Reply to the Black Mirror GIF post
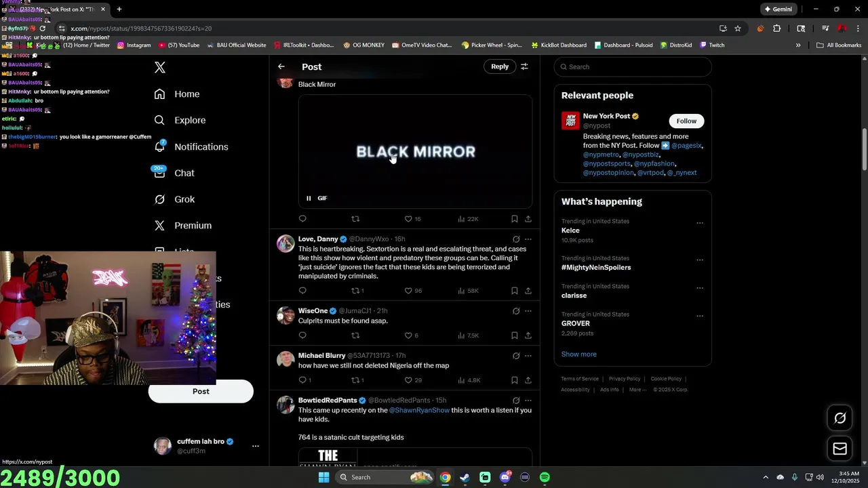The height and width of the screenshot is (488, 868). click(x=302, y=219)
